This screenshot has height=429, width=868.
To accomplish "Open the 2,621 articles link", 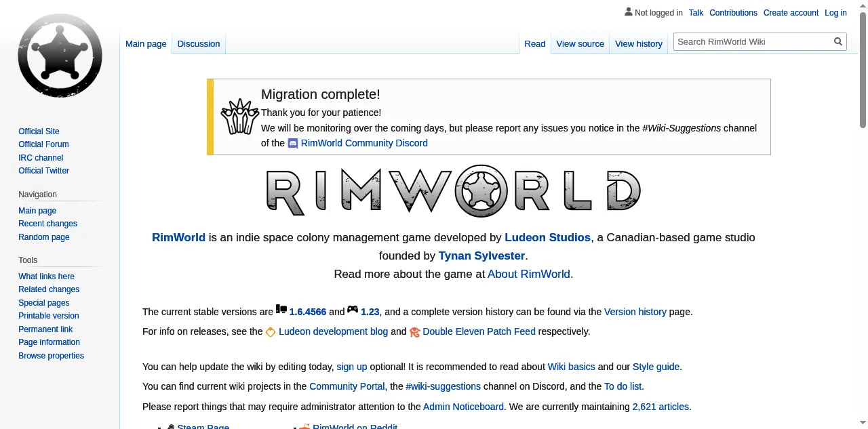I will 660,407.
